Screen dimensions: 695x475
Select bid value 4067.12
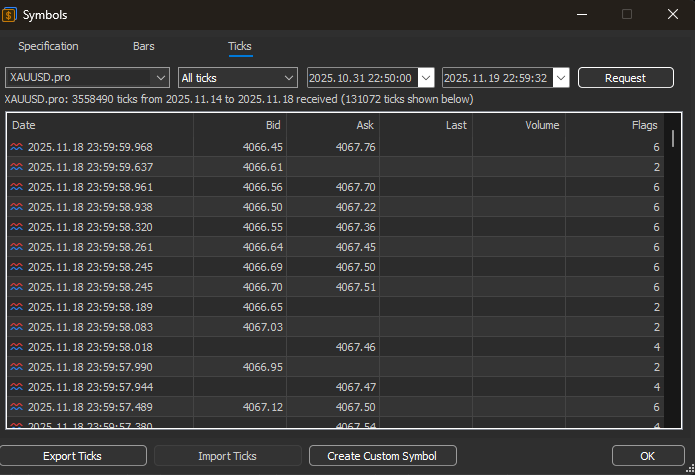pos(262,407)
